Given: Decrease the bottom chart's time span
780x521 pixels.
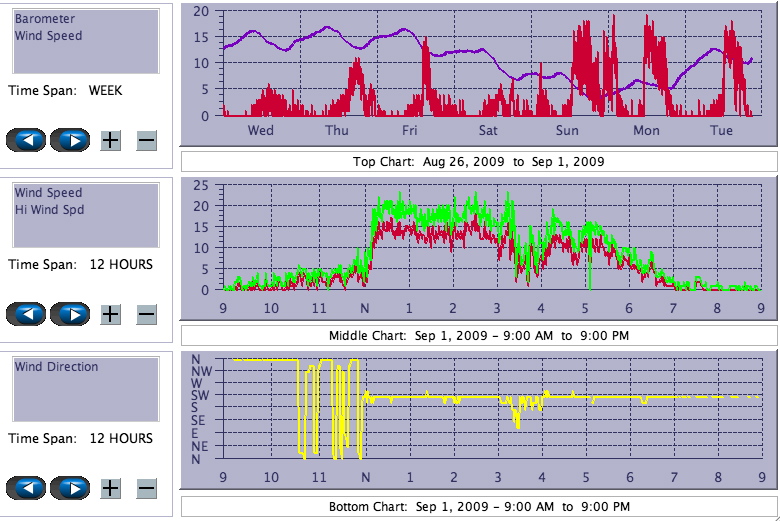Looking at the screenshot, I should 146,488.
